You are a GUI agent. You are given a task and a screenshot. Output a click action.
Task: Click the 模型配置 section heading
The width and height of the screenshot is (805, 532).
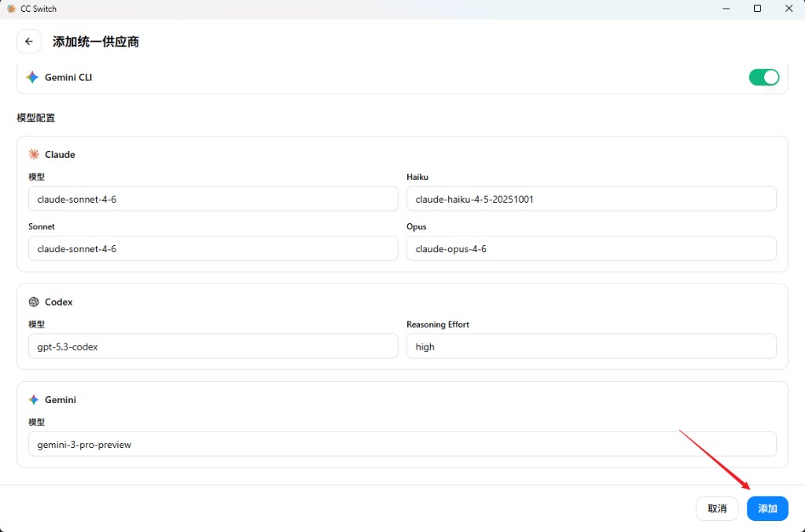coord(36,118)
